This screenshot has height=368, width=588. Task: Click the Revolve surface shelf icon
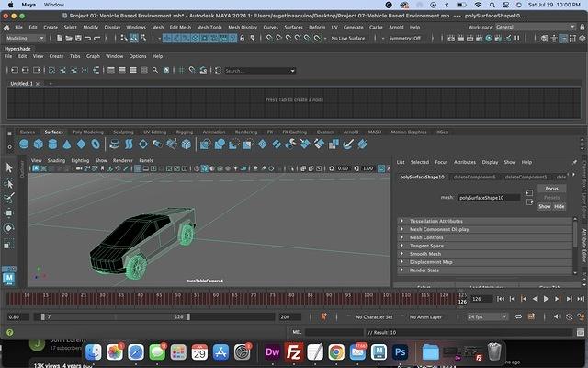tap(115, 144)
